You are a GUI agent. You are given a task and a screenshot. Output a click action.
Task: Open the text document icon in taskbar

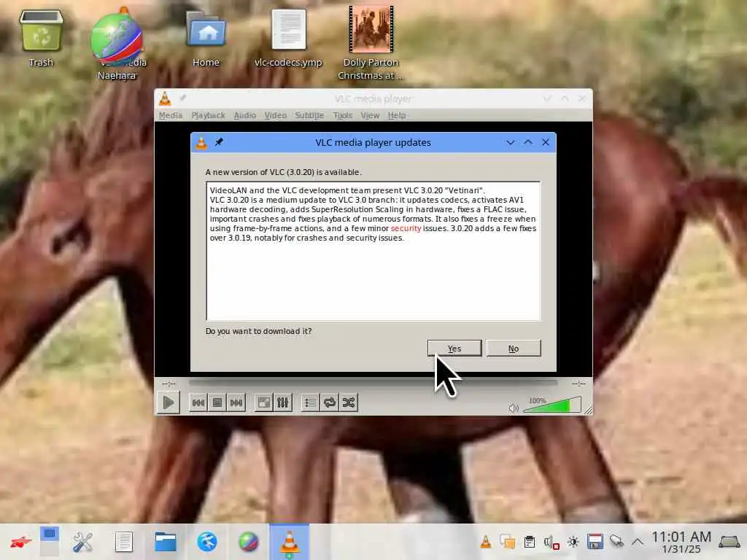[124, 542]
